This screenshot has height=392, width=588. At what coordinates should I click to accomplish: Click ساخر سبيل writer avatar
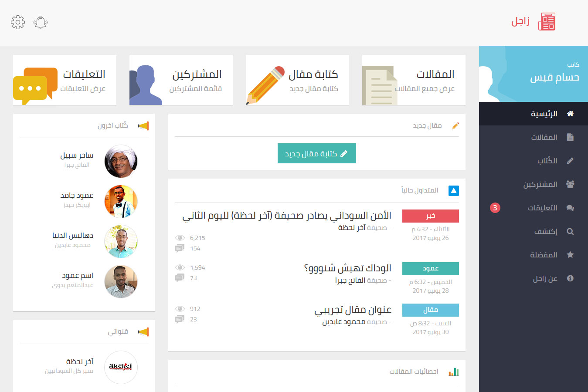121,161
